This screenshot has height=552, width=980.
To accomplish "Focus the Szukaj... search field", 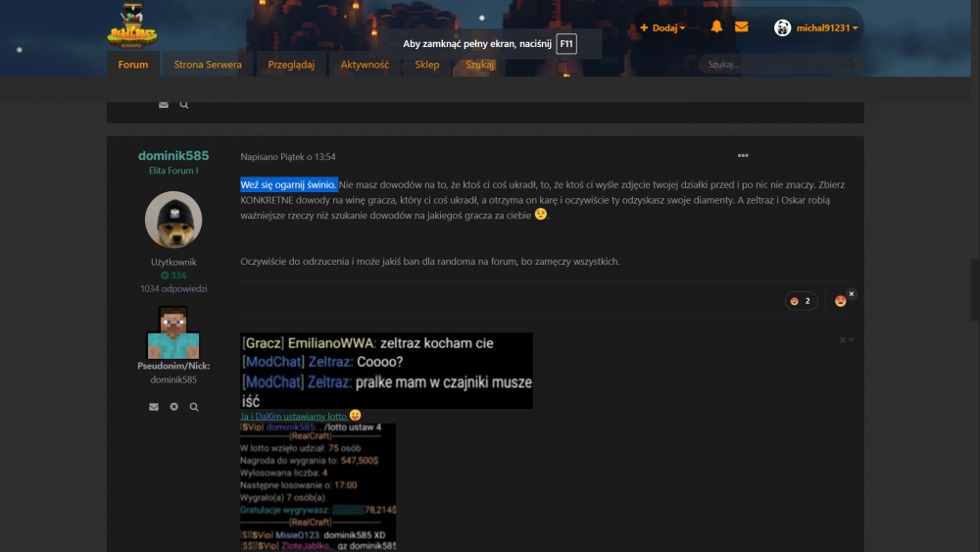I will coord(775,64).
